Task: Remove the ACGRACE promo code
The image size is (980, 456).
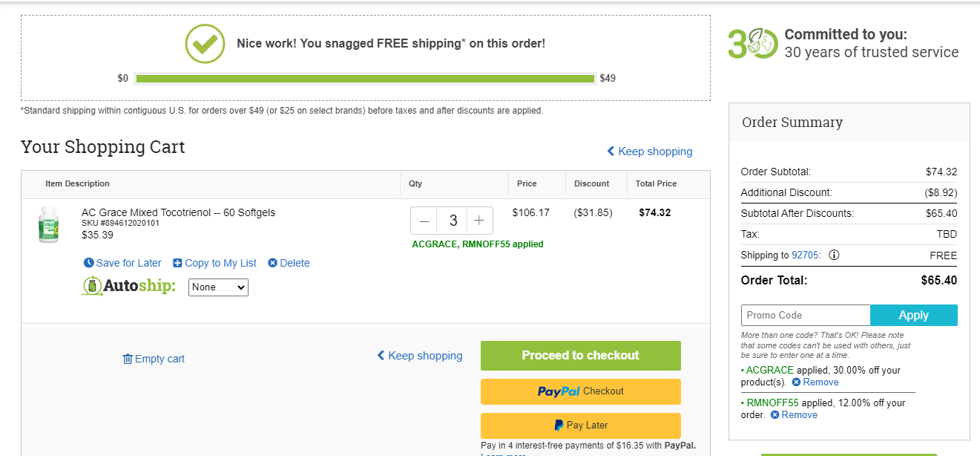Action: [815, 382]
